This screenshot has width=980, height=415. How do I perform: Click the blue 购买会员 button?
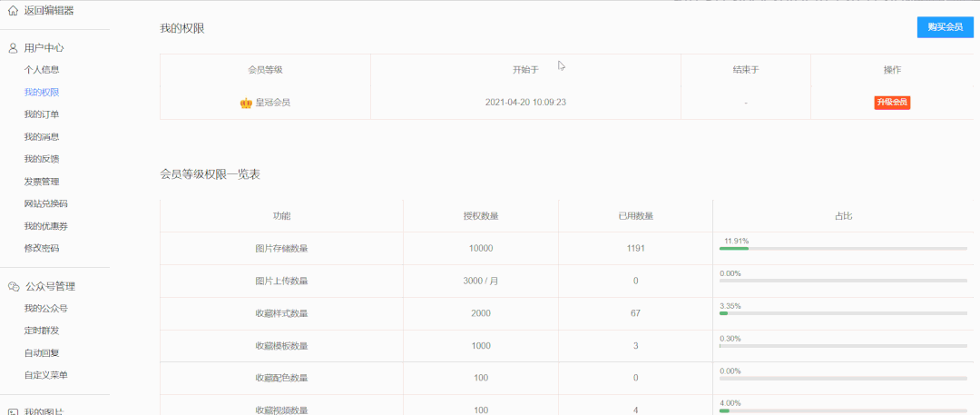click(945, 27)
